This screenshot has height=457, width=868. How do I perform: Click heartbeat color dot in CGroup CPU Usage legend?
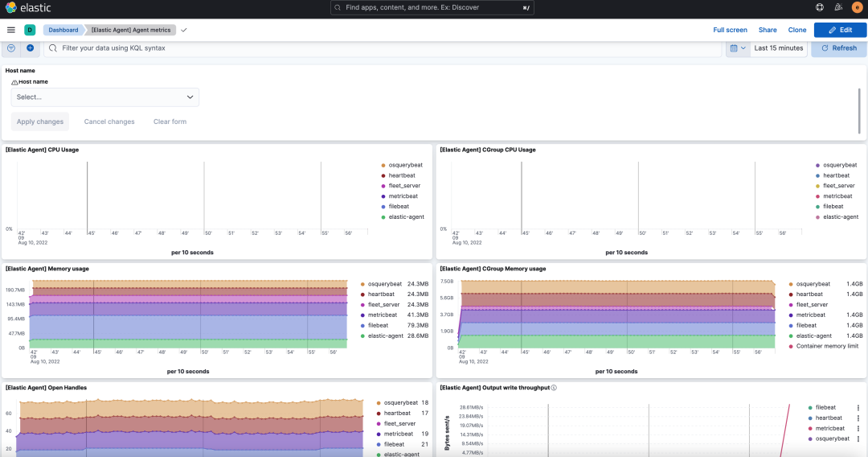point(817,175)
